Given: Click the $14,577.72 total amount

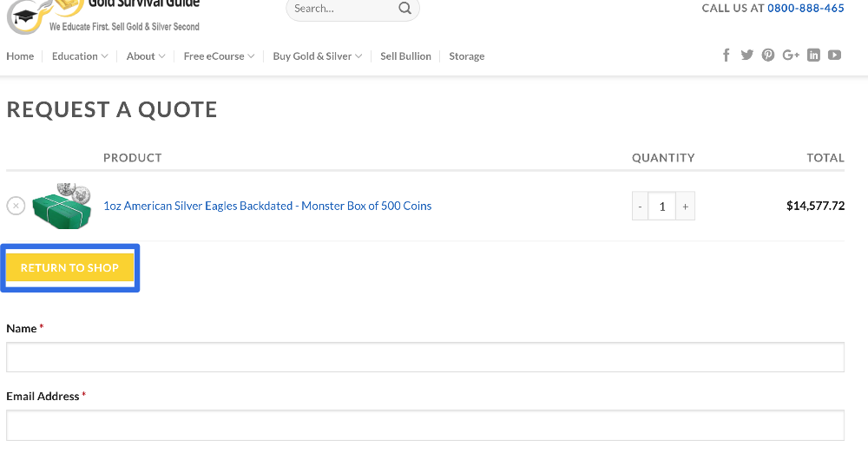Looking at the screenshot, I should (x=815, y=206).
